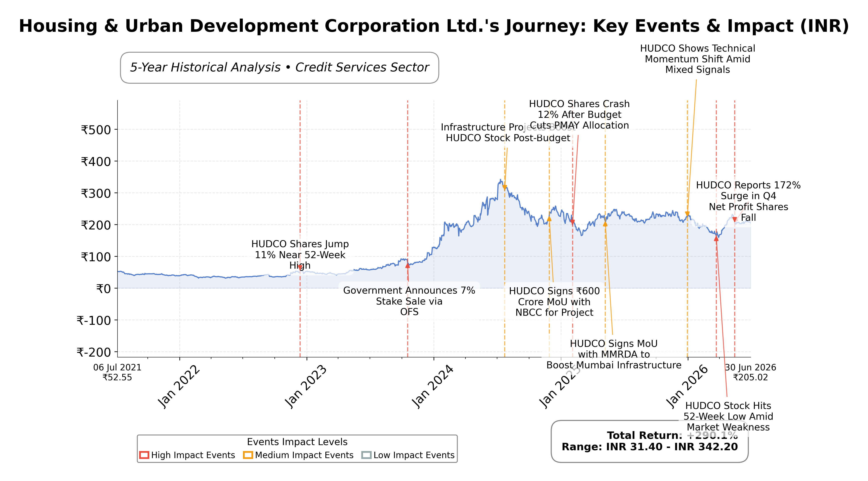Click the red triangle marker at the 52-Week Low
868x481 pixels.
(716, 239)
